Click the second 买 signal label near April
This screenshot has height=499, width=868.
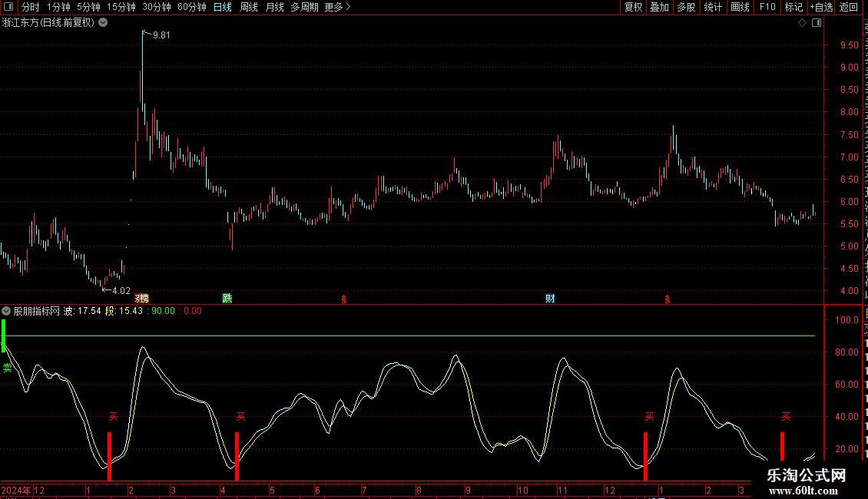[x=240, y=417]
